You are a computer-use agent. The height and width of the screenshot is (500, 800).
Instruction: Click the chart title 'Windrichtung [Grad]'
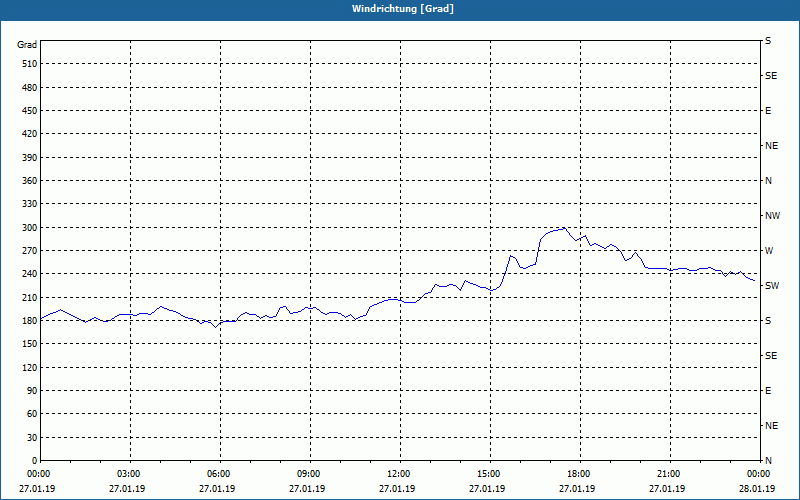(403, 9)
